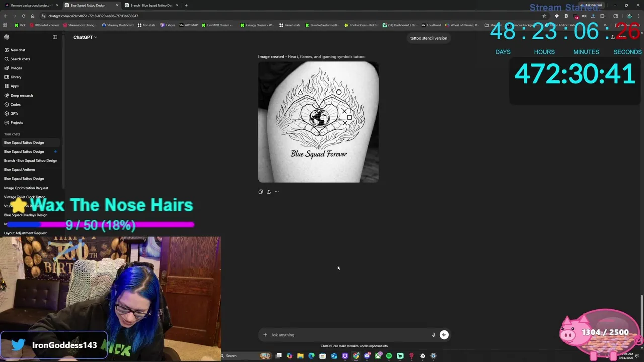Screen dimensions: 644x362
Task: Click the microphone dictation icon
Action: coord(433,335)
